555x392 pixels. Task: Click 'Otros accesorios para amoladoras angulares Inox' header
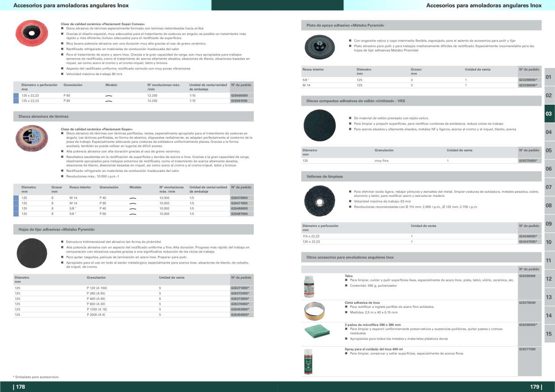click(x=421, y=257)
